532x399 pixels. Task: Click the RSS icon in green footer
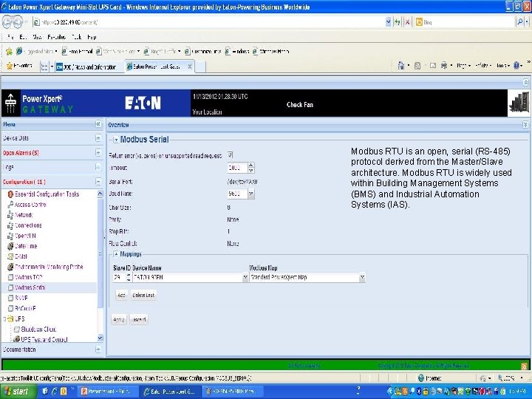point(524,366)
